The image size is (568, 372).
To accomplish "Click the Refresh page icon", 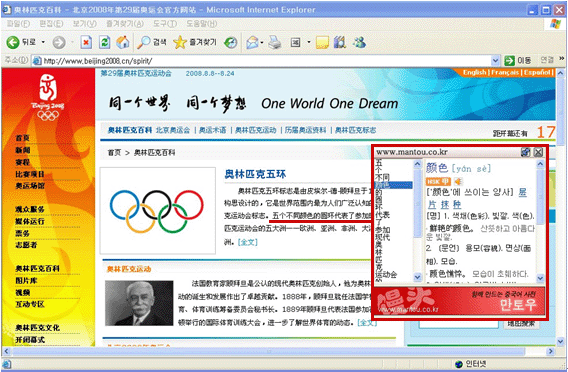I will point(104,42).
